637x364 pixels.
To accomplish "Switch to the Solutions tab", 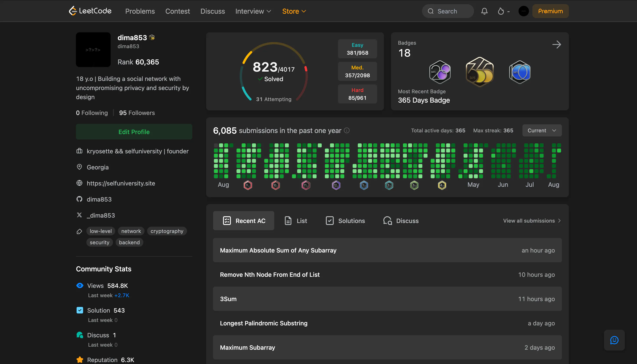I will coord(345,221).
